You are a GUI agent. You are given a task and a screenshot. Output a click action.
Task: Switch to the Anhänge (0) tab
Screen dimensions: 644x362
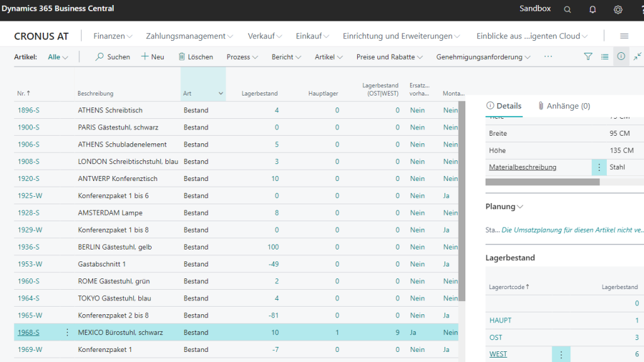[x=563, y=106]
